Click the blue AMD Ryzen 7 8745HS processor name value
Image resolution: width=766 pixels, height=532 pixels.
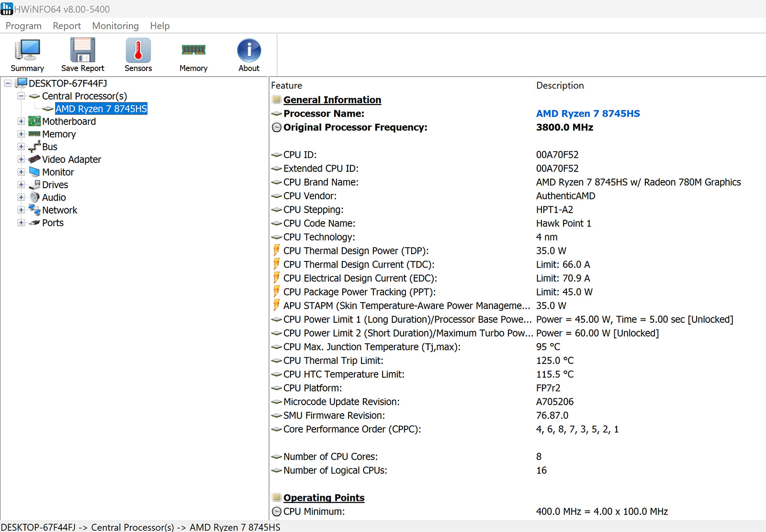pyautogui.click(x=588, y=113)
